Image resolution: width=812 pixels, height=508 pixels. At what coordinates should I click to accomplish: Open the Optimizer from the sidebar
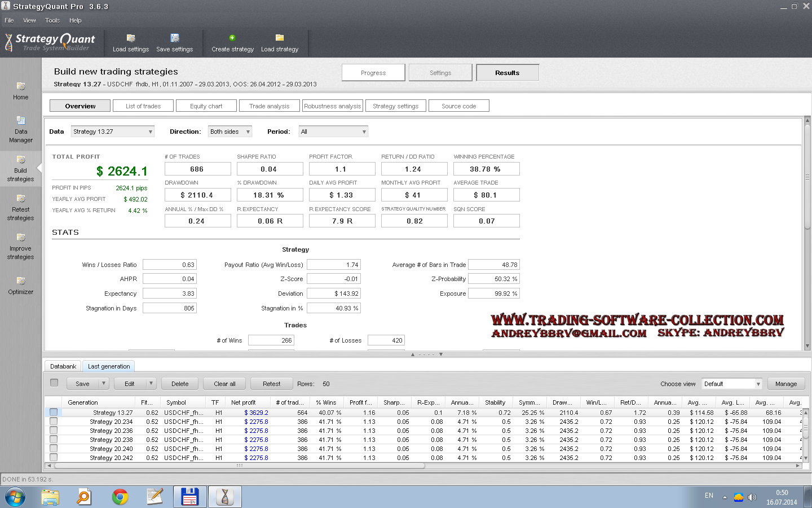tap(21, 281)
